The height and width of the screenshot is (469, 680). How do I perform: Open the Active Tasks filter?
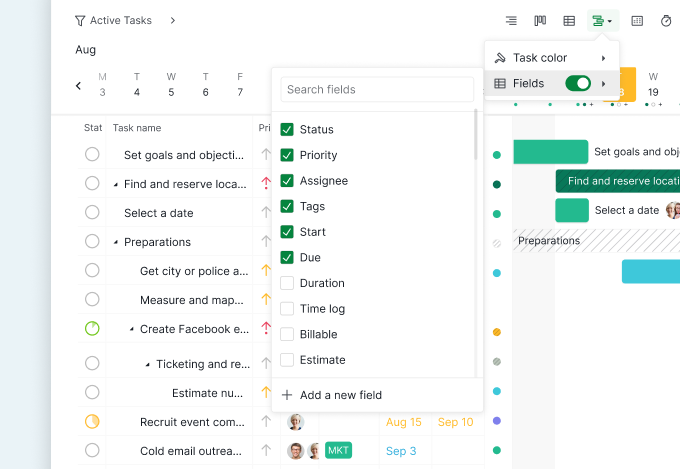(113, 20)
